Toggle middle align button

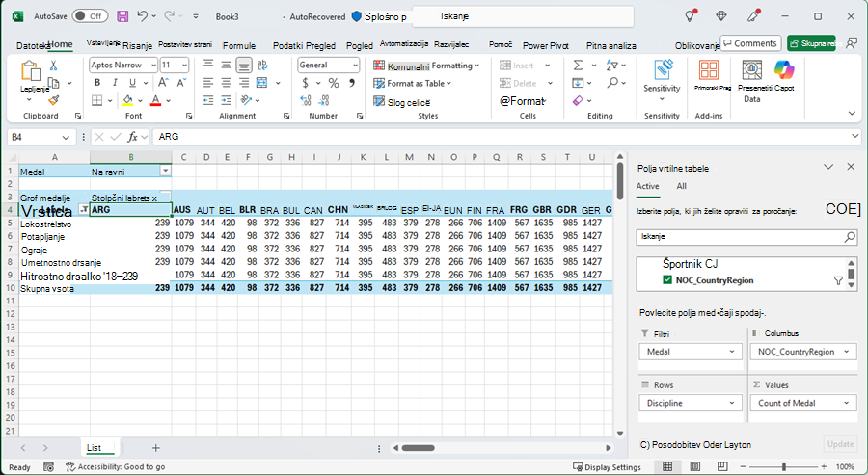[x=226, y=66]
